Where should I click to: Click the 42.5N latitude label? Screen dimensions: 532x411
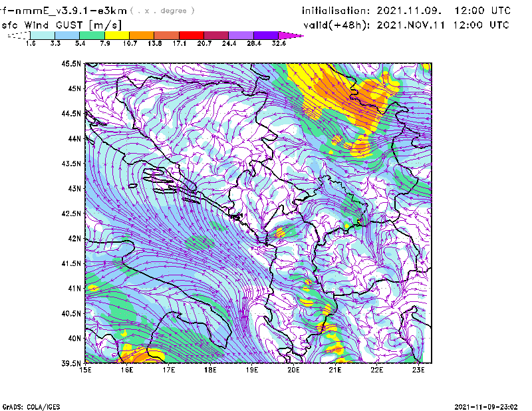71,213
